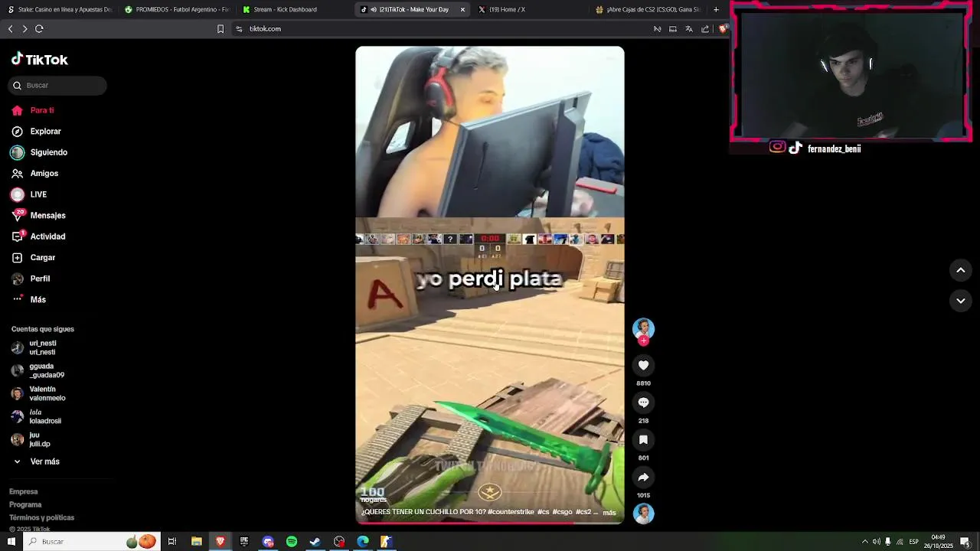
Task: Open Discord from the taskbar
Action: click(x=268, y=542)
